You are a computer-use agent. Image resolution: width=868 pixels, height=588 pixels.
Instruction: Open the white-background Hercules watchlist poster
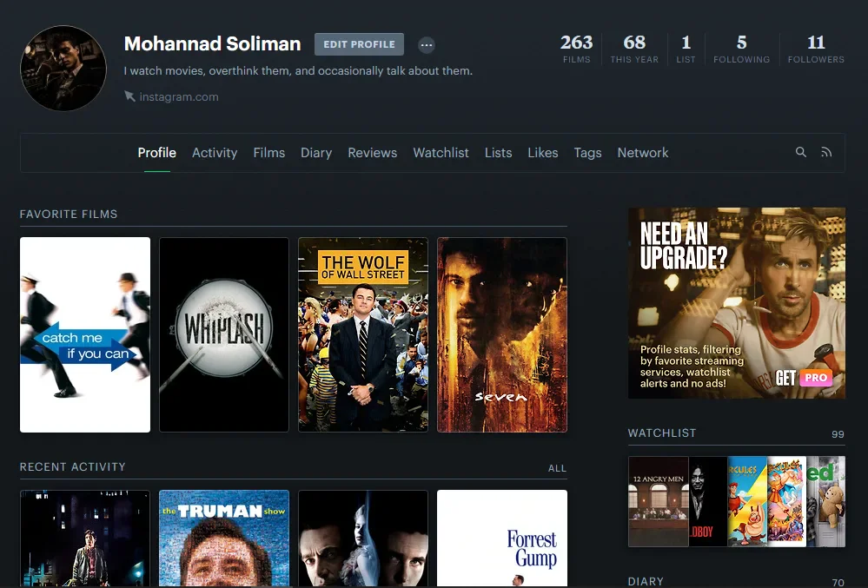coord(786,502)
